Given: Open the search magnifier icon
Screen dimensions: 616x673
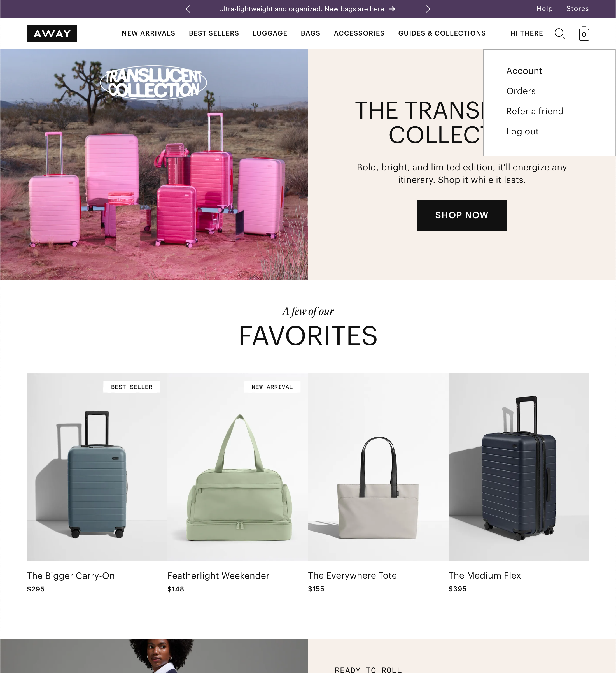Looking at the screenshot, I should (x=560, y=34).
